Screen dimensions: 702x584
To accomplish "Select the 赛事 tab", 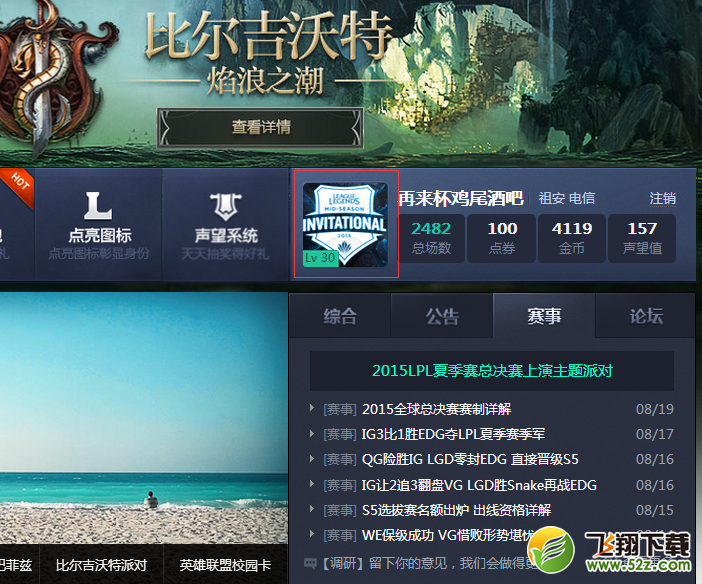I will (544, 316).
